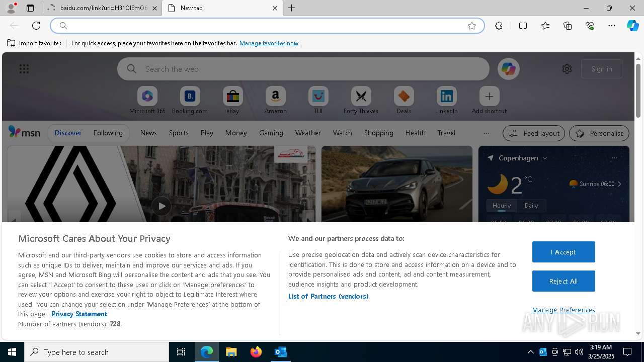This screenshot has height=362, width=644.
Task: Open the tab actions menu icon
Action: 30,8
